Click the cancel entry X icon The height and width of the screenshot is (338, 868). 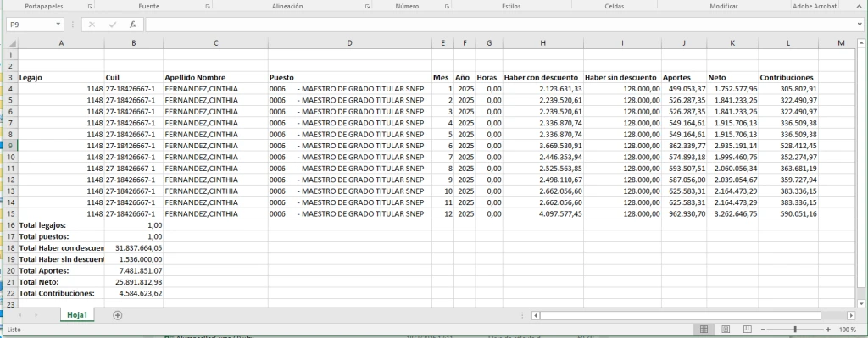[x=92, y=25]
